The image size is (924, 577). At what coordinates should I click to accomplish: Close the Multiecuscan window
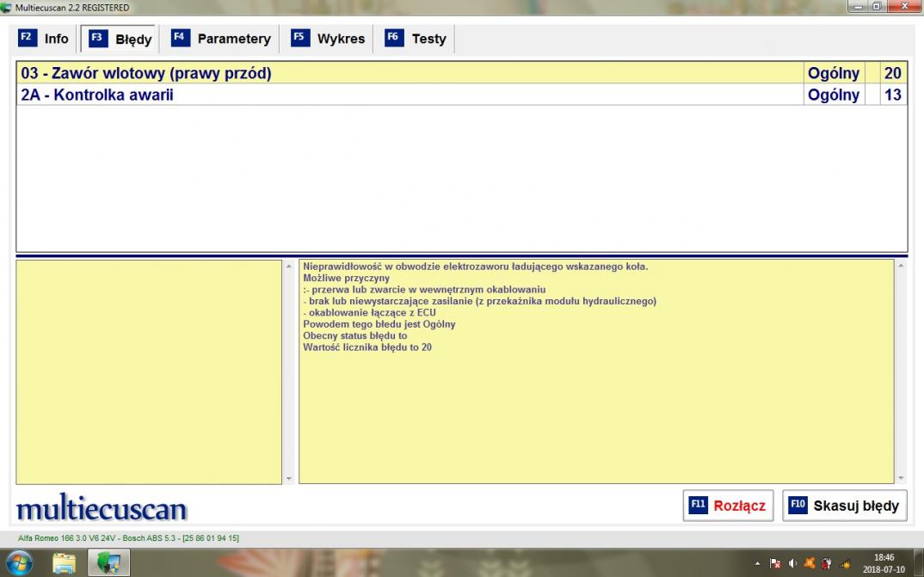tap(904, 7)
